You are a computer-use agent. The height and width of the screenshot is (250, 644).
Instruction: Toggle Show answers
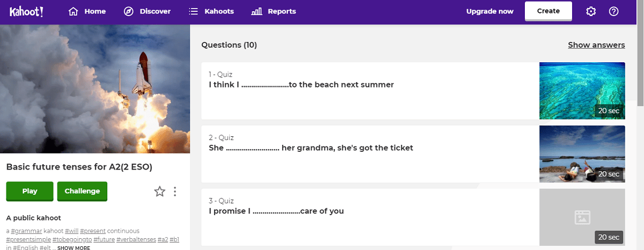(x=596, y=45)
